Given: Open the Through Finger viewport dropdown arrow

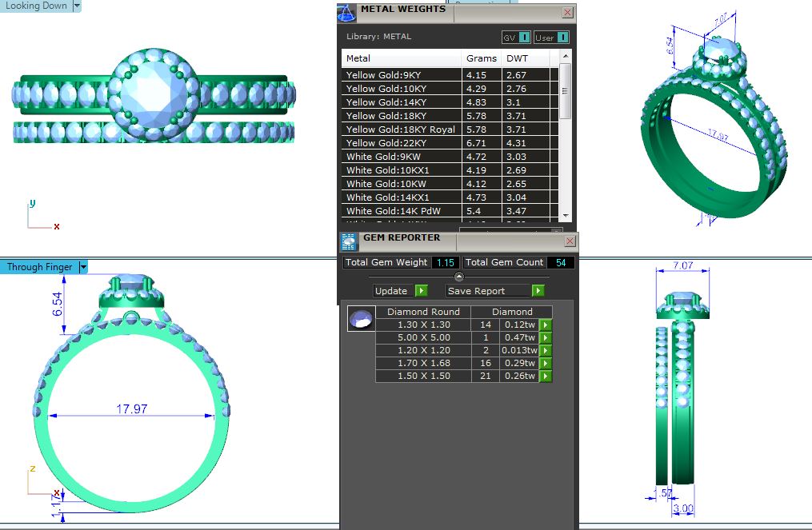Looking at the screenshot, I should coord(83,267).
